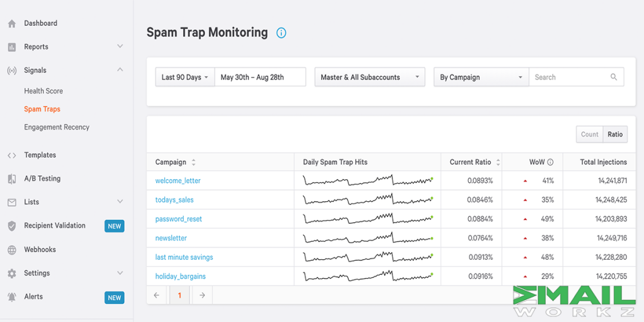Viewport: 644px width, 322px height.
Task: Click the Recipient Validation shield icon
Action: (x=11, y=226)
